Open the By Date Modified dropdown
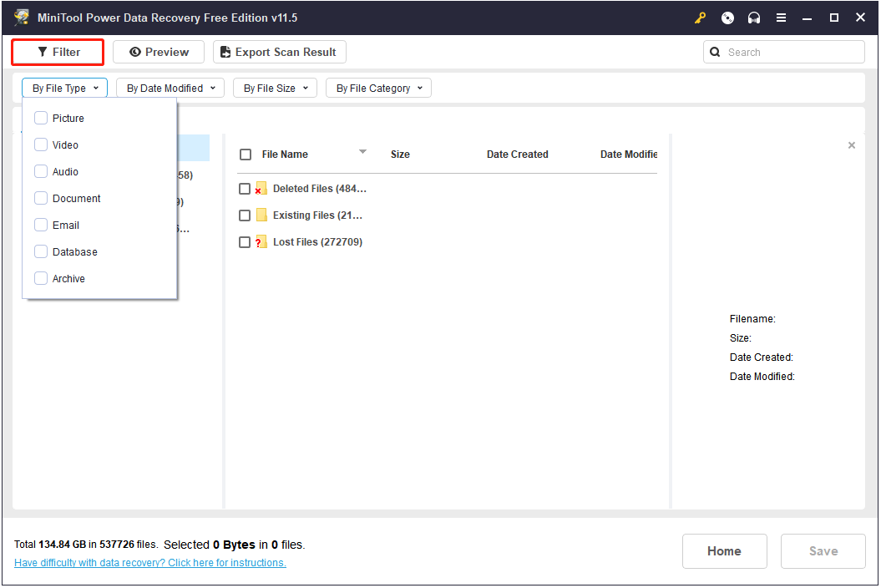 pyautogui.click(x=170, y=89)
